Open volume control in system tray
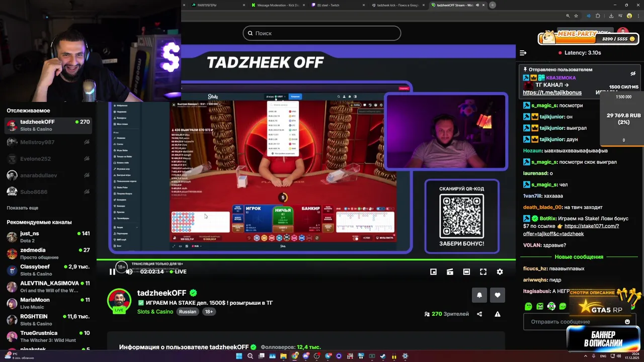 (618, 356)
